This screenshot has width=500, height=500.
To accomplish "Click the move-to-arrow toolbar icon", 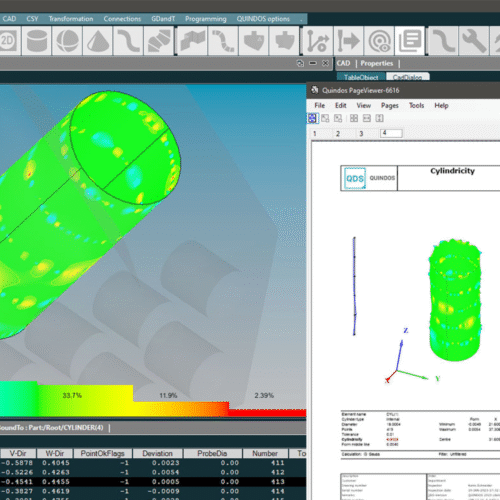I will [349, 41].
